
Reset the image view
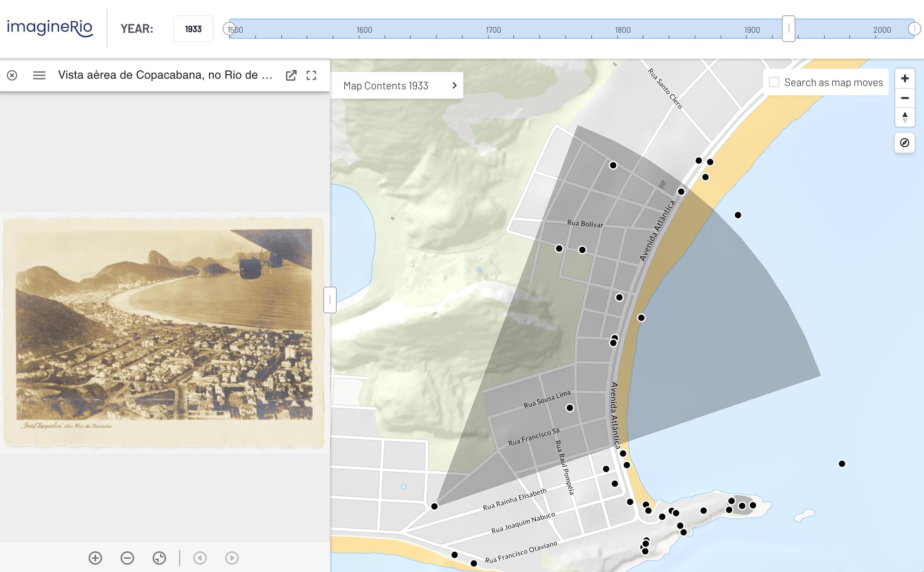pyautogui.click(x=159, y=558)
